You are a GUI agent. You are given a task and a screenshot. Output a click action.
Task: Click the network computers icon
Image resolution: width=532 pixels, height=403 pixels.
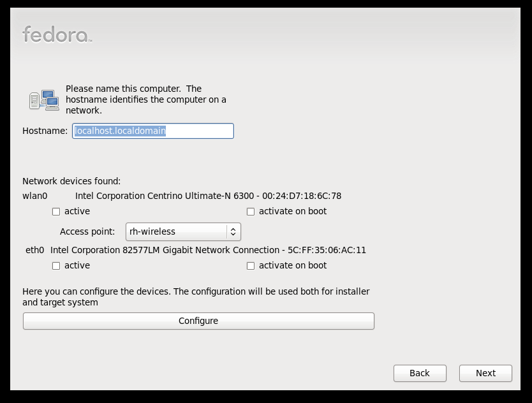(44, 100)
